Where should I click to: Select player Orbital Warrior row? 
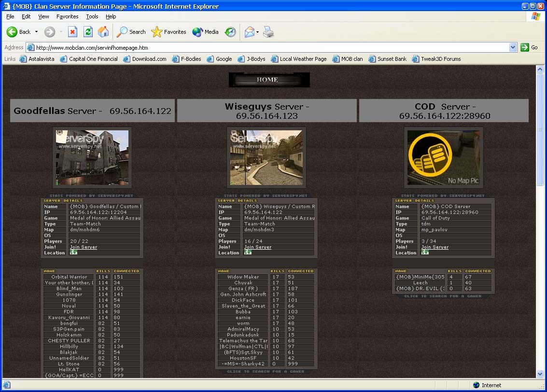click(92, 277)
